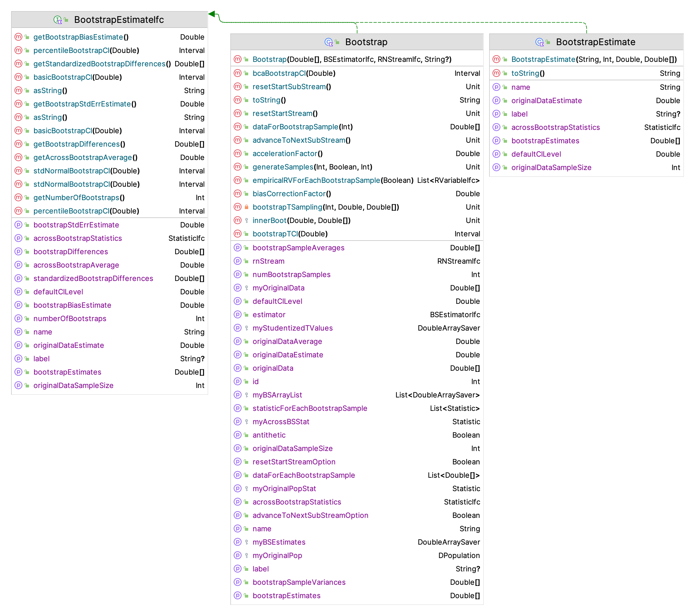Click the List<RVariableIfc> return type
The image size is (695, 616).
[448, 180]
